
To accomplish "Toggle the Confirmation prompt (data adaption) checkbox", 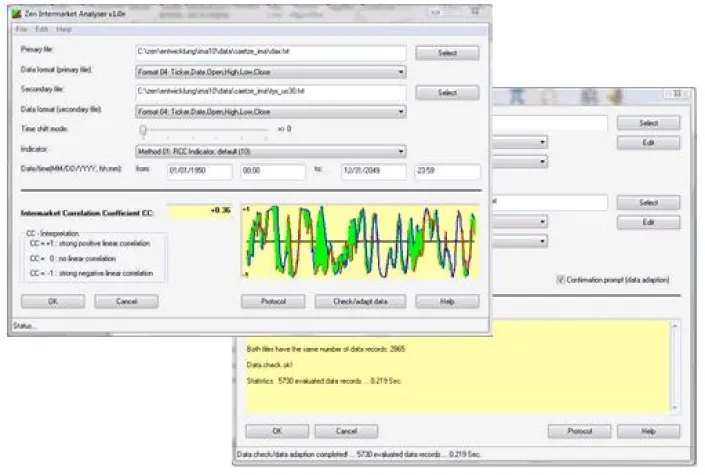I will click(x=561, y=280).
